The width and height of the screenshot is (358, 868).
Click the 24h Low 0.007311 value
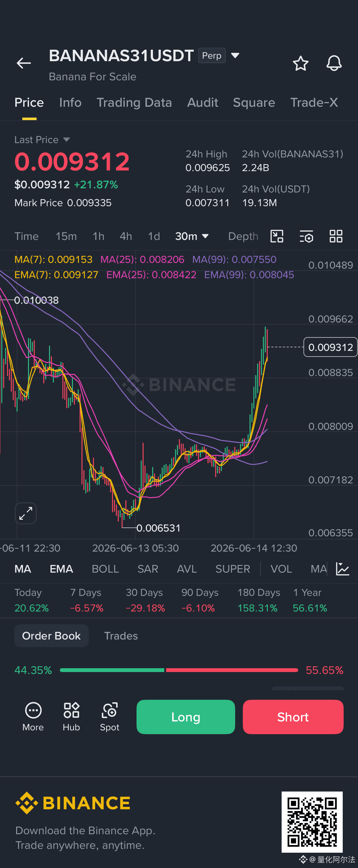click(207, 203)
